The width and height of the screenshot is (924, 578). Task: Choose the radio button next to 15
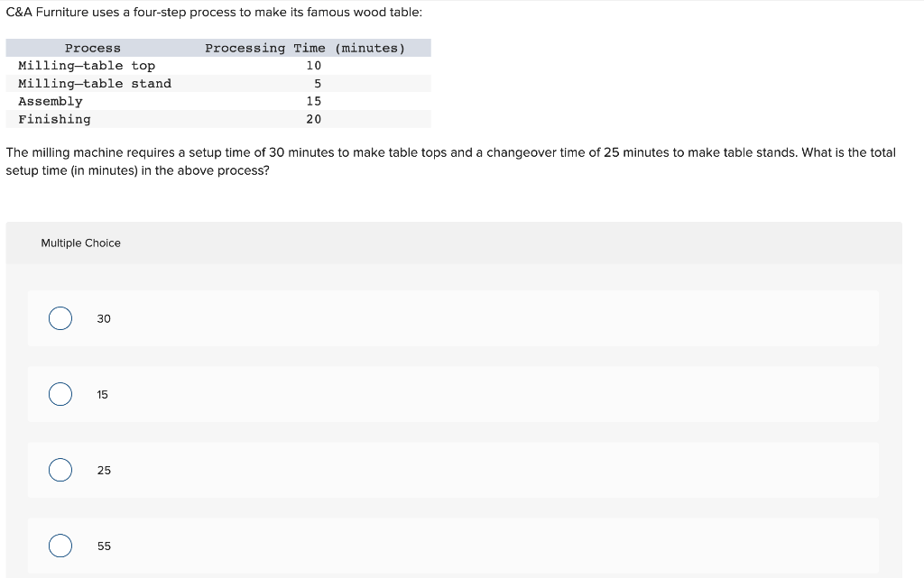pos(60,394)
